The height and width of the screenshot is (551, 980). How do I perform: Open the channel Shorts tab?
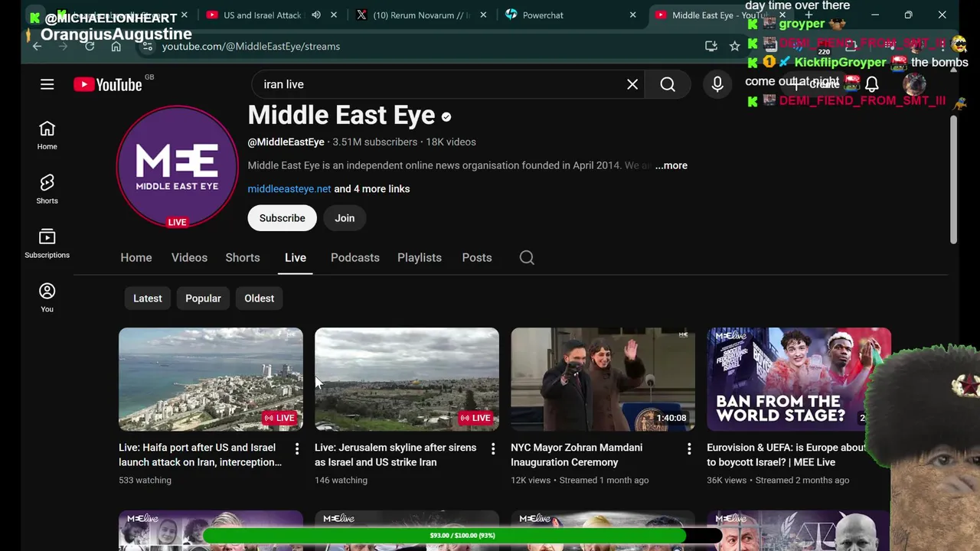[x=243, y=258]
